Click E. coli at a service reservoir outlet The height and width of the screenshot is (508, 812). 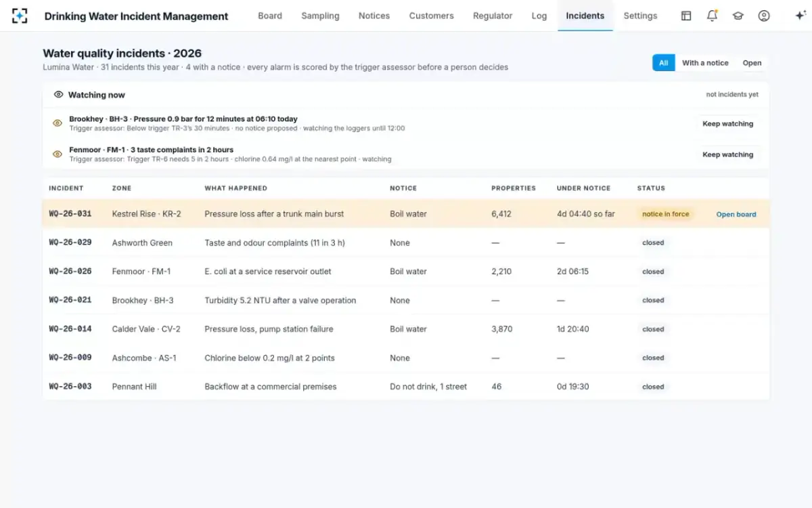268,272
